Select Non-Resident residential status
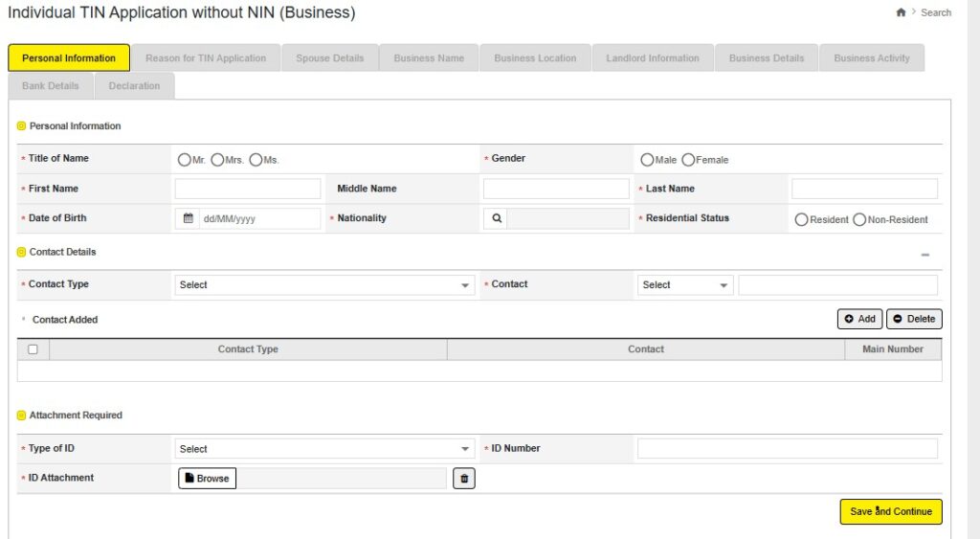The image size is (980, 539). (859, 220)
